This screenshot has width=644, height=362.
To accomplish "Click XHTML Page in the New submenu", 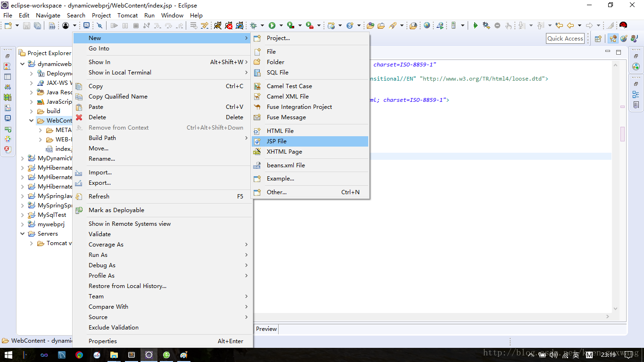I will [x=310, y=152].
